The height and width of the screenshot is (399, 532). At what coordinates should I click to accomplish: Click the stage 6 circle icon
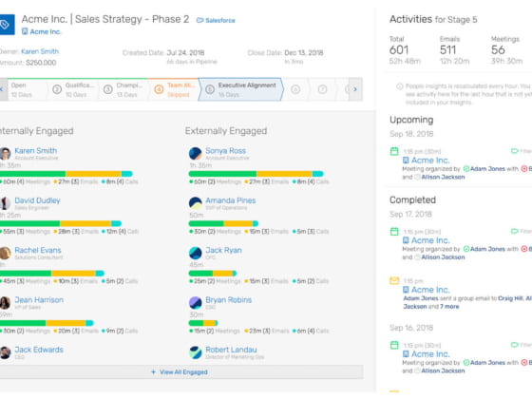point(295,89)
